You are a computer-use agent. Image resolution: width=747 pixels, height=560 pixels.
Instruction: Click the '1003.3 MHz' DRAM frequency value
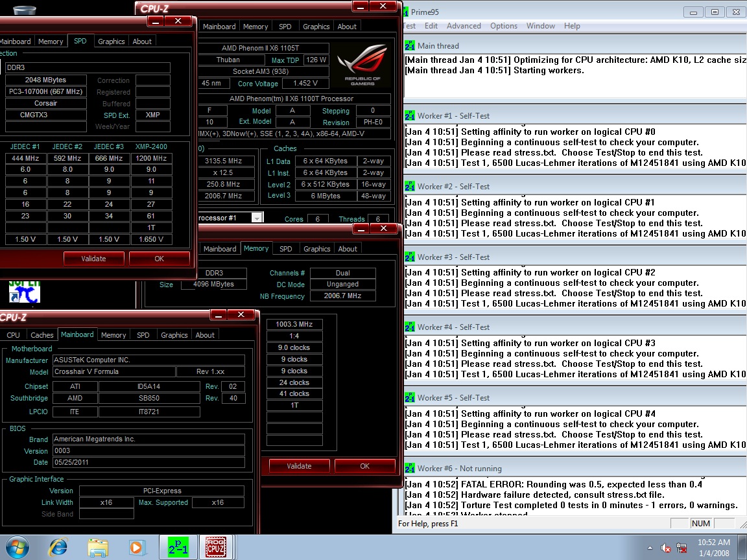click(294, 324)
